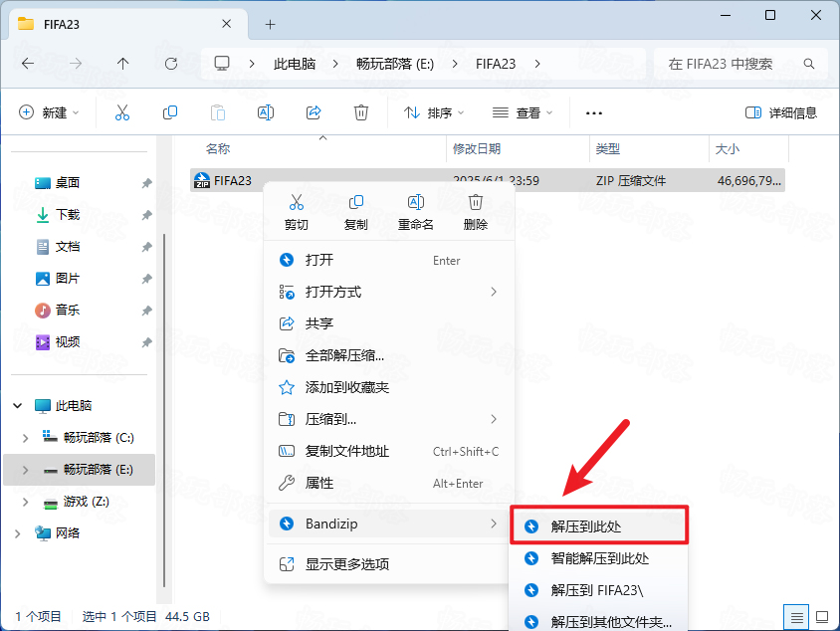
Task: Click the FIFA23 breadcrumb in address bar
Action: pos(496,64)
